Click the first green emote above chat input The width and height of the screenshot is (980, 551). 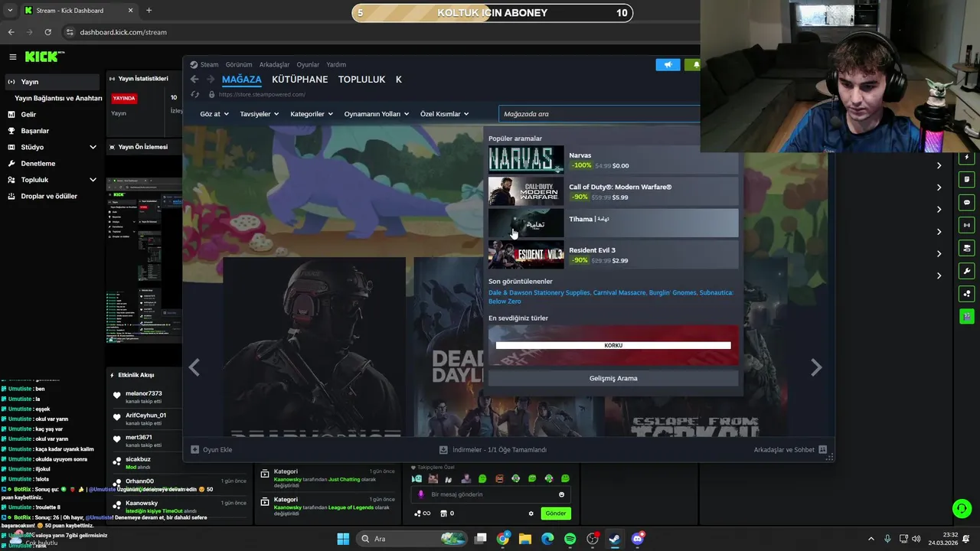click(482, 479)
